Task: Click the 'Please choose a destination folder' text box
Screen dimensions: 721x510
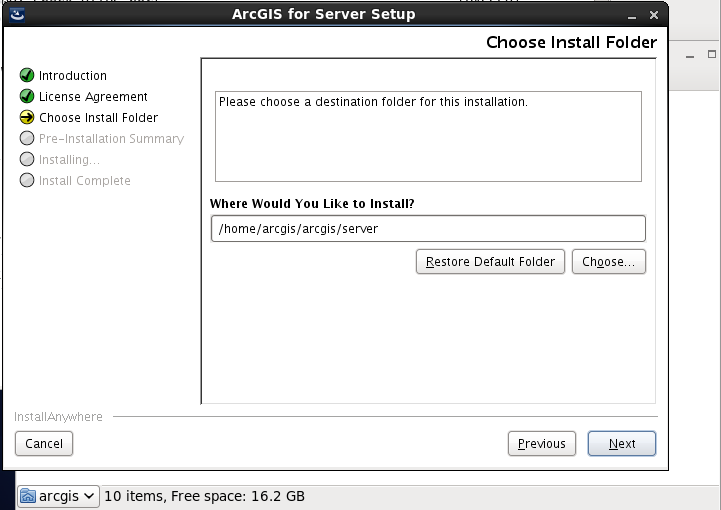Action: (x=428, y=136)
